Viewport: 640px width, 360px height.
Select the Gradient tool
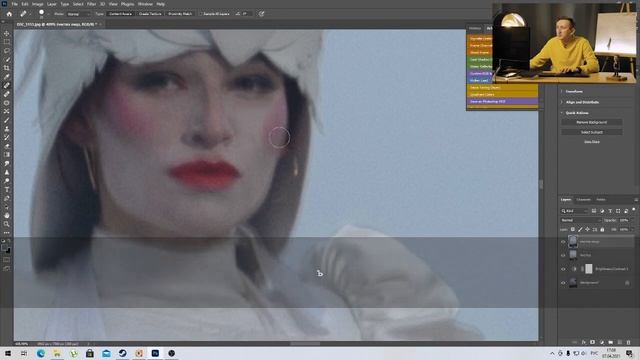coord(7,155)
